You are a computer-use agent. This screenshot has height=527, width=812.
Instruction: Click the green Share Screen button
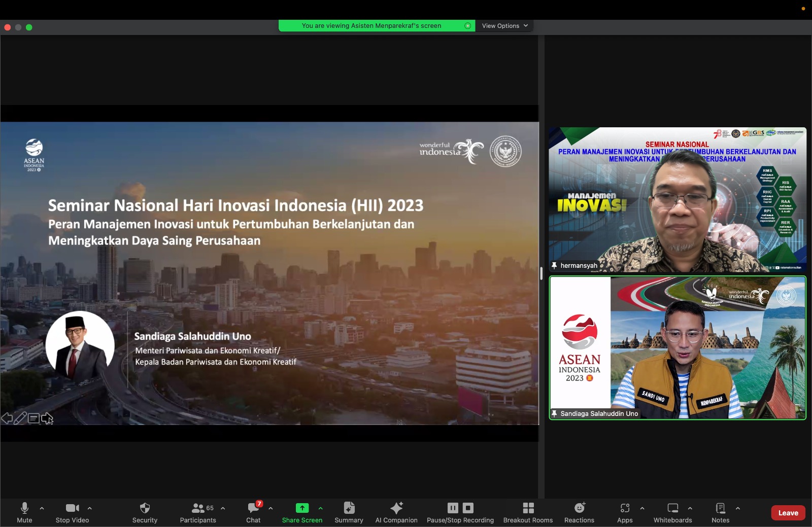[302, 512]
